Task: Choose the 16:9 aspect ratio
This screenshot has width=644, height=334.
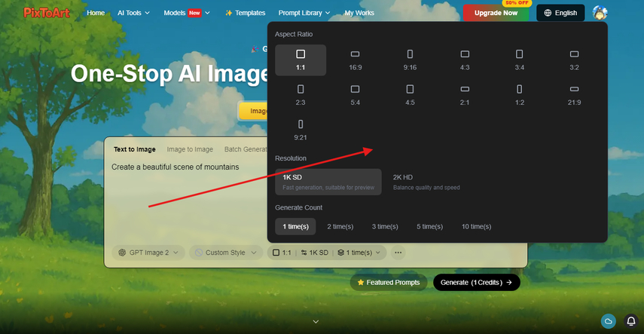Action: coord(356,60)
